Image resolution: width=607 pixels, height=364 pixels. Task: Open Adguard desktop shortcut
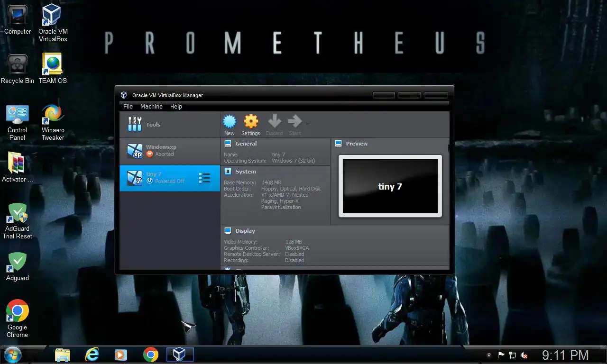tap(18, 266)
